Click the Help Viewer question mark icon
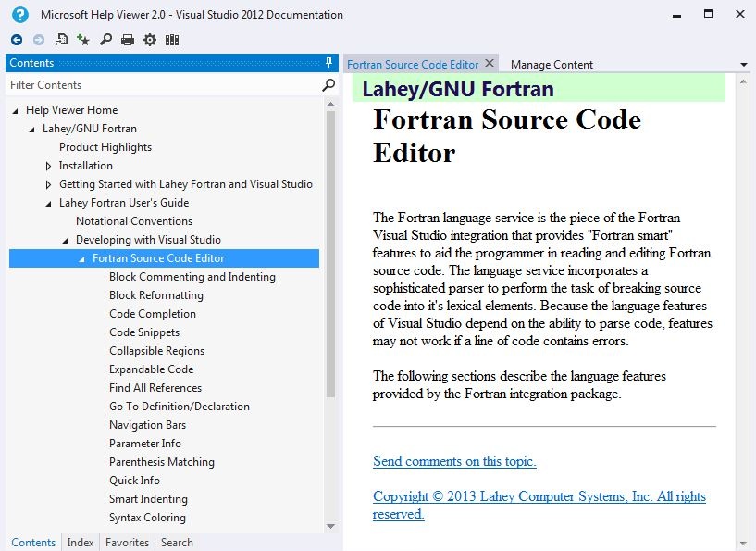The image size is (756, 551). pos(20,15)
